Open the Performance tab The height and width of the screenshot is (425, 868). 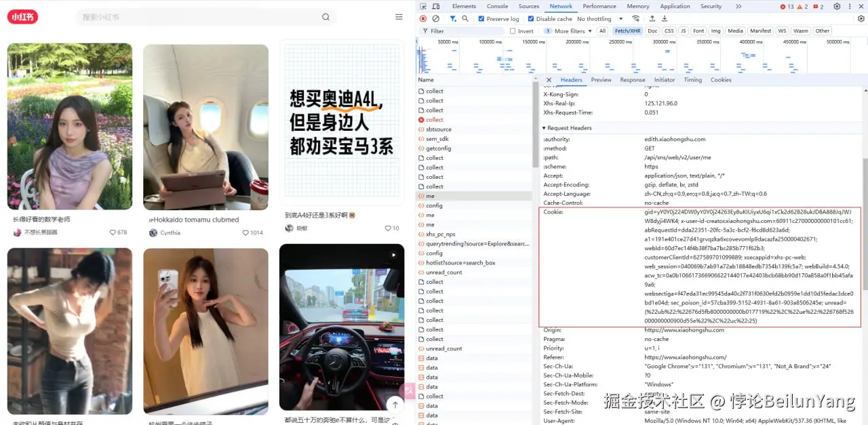coord(599,6)
